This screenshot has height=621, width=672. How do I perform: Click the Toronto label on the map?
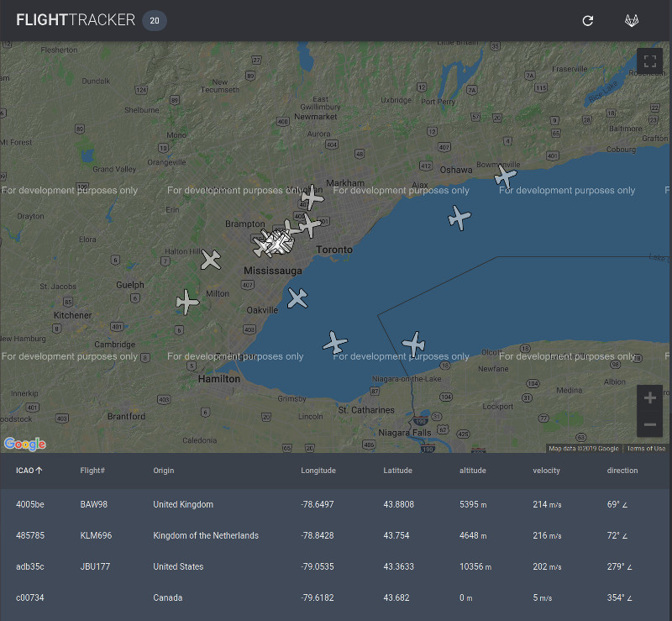click(334, 250)
